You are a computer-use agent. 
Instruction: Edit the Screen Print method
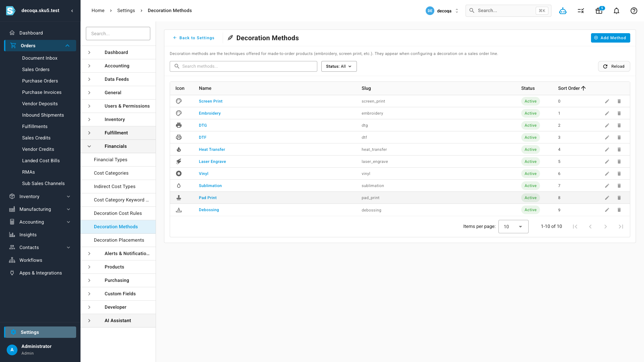607,101
